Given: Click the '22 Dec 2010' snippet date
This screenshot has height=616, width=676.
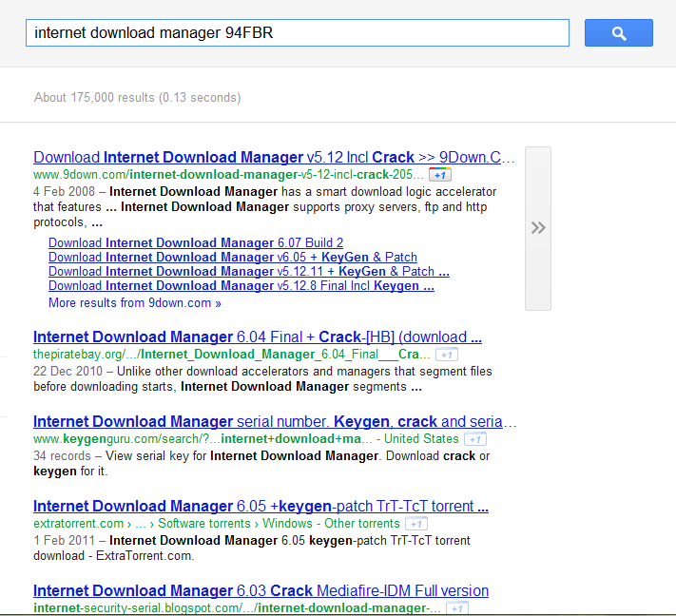Looking at the screenshot, I should [68, 371].
